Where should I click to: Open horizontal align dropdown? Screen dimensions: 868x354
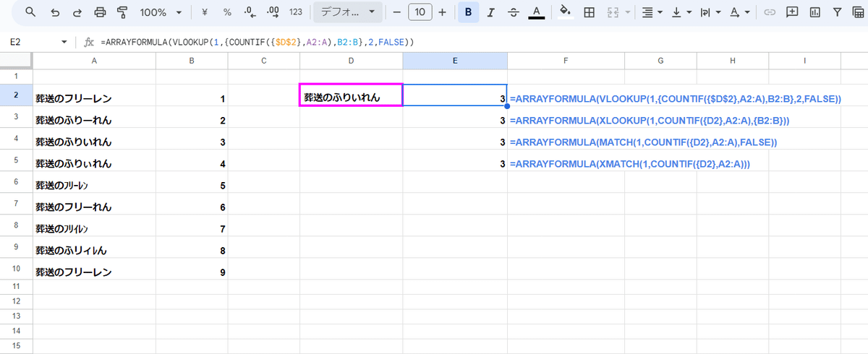tap(652, 12)
